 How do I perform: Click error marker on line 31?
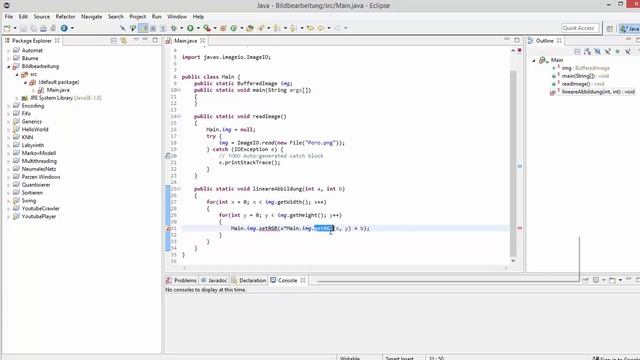168,229
